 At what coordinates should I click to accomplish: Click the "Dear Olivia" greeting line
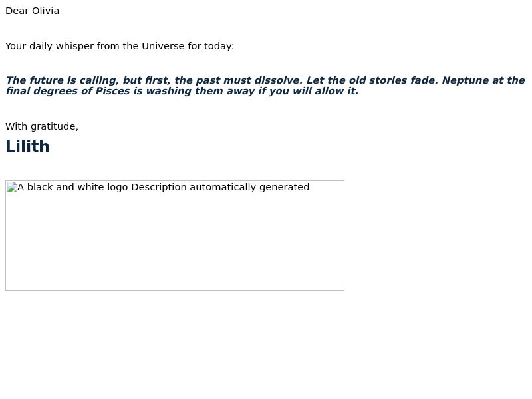point(32,11)
